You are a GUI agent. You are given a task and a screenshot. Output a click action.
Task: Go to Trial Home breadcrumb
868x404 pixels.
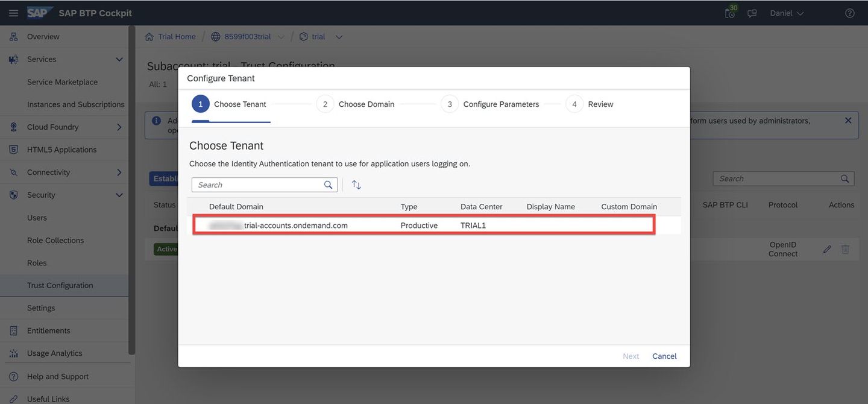pos(177,37)
